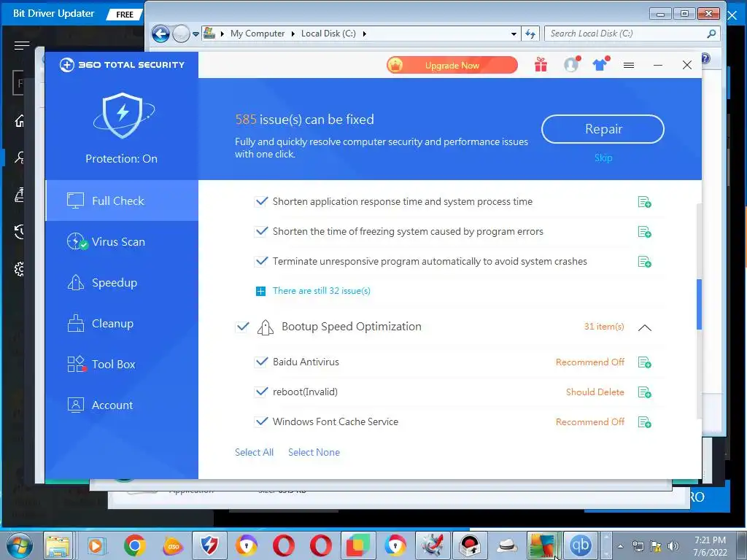Expand 'There are still 32 issue(s)' plus icon

(x=260, y=291)
